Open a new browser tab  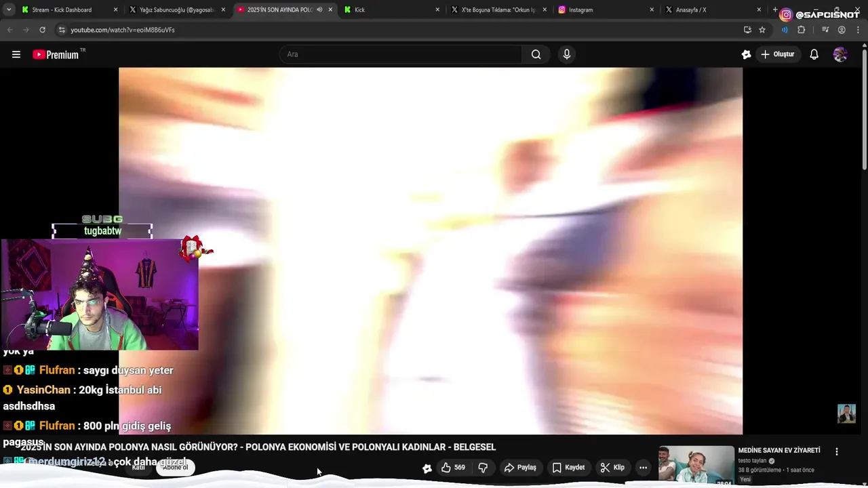coord(774,9)
